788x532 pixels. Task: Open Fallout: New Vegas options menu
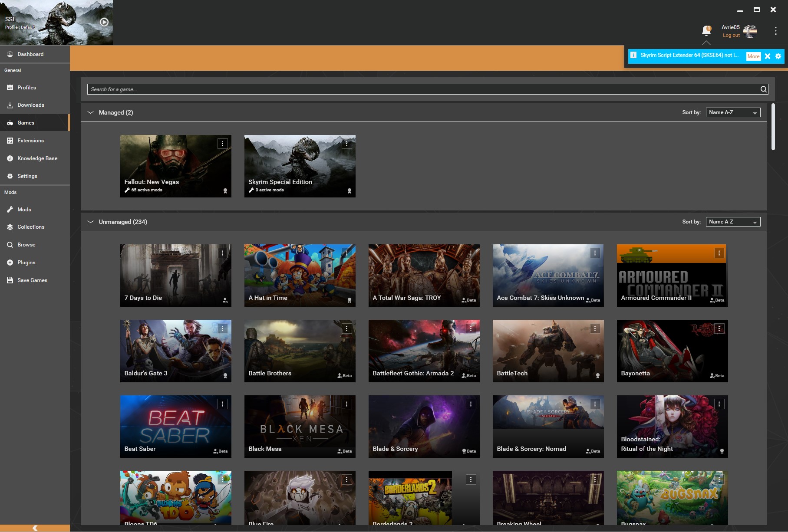(223, 144)
